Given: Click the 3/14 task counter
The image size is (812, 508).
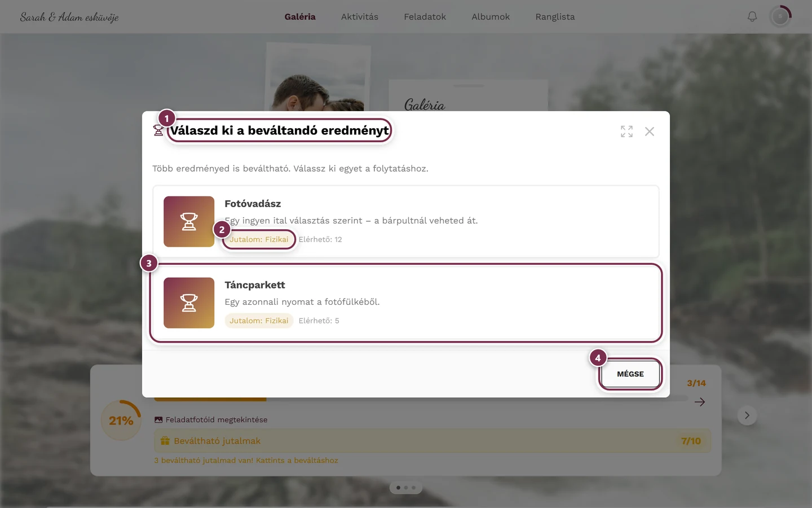Looking at the screenshot, I should click(x=696, y=383).
